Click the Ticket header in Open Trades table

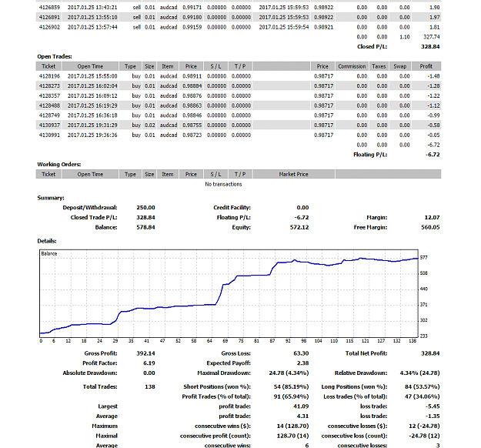(48, 66)
